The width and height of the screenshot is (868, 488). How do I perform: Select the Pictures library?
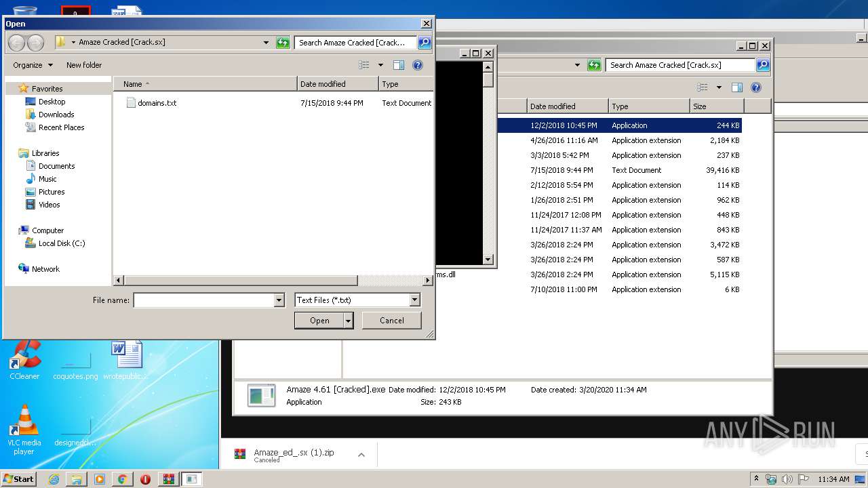pyautogui.click(x=52, y=192)
